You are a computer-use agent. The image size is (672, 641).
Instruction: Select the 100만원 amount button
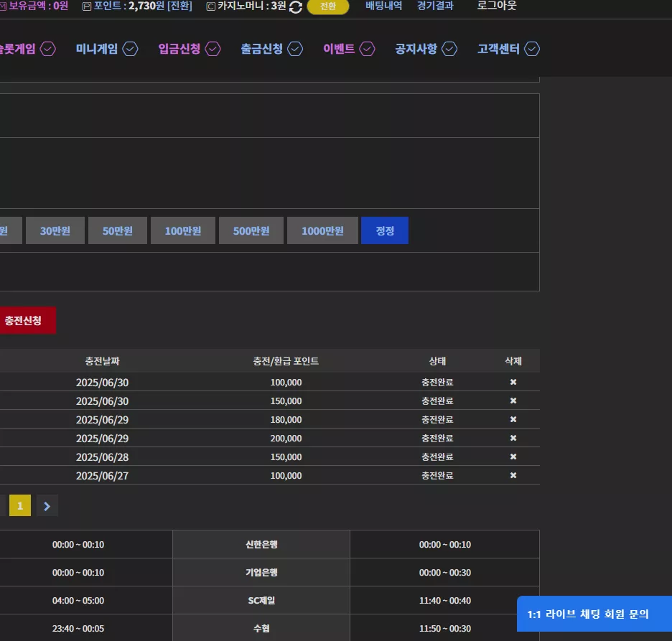183,230
